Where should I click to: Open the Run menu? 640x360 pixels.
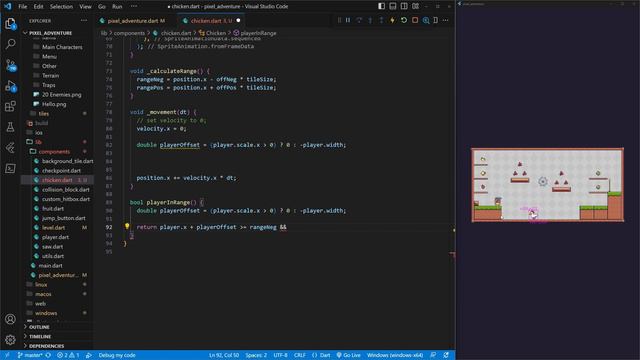(x=117, y=7)
